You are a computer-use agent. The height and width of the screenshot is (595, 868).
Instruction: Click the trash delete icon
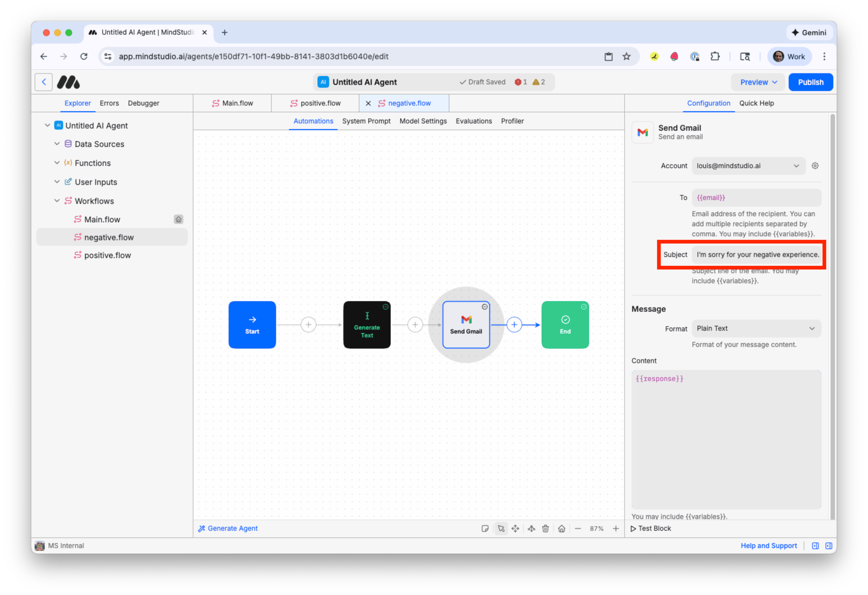pyautogui.click(x=546, y=529)
